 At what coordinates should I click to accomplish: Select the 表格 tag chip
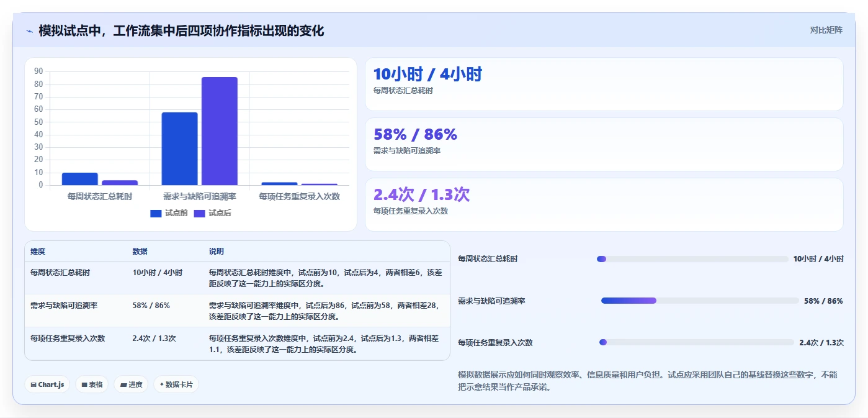(x=92, y=384)
